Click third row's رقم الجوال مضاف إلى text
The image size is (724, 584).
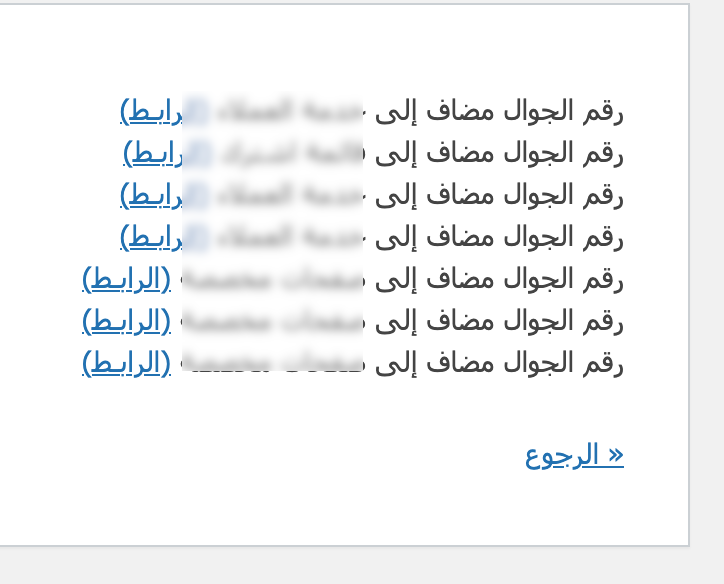click(500, 195)
